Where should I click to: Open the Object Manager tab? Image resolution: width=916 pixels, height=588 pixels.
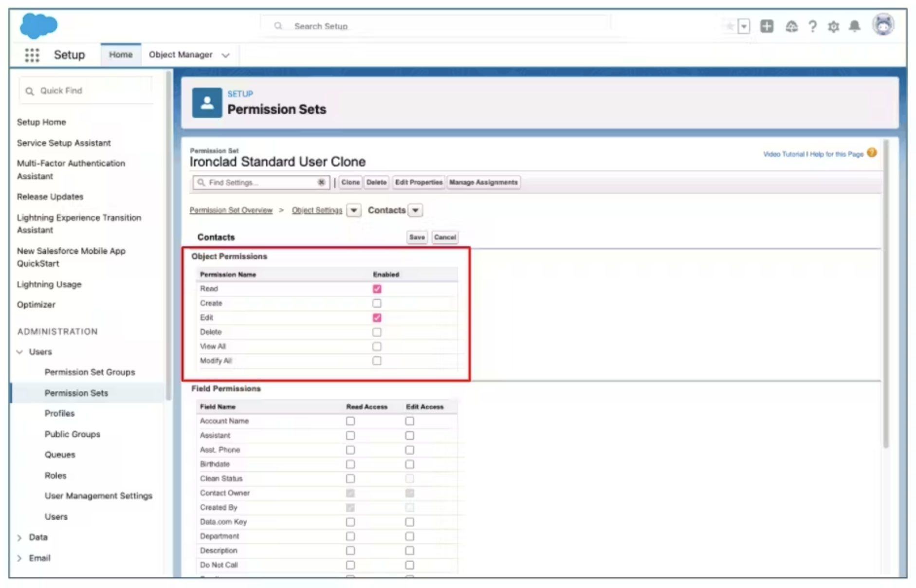click(181, 55)
